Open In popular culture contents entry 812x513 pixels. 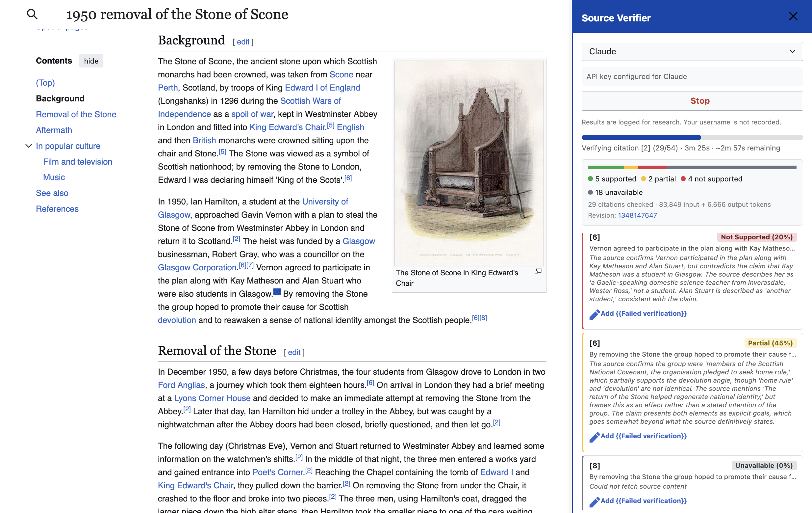pyautogui.click(x=68, y=146)
